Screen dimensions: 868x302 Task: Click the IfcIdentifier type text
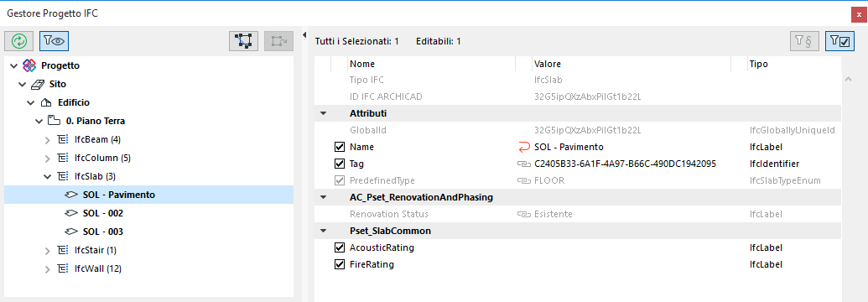point(774,164)
